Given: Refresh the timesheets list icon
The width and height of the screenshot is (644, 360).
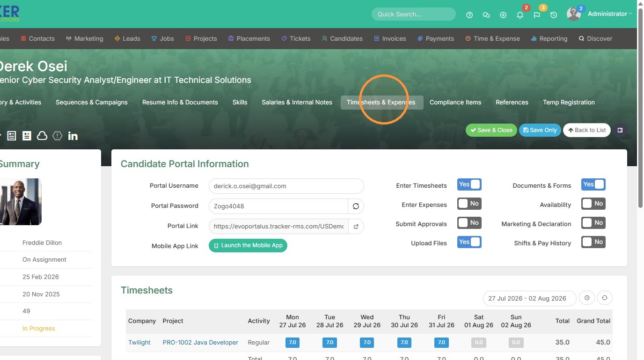Looking at the screenshot, I should click(x=605, y=298).
